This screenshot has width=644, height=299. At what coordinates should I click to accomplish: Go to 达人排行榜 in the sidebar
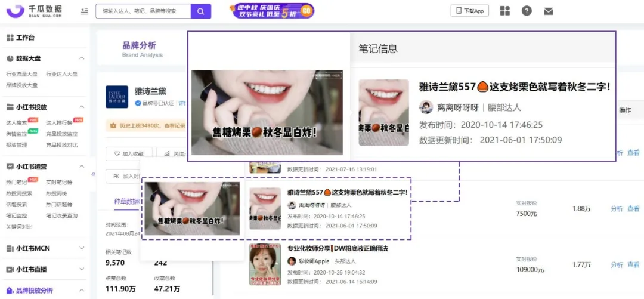(x=59, y=122)
